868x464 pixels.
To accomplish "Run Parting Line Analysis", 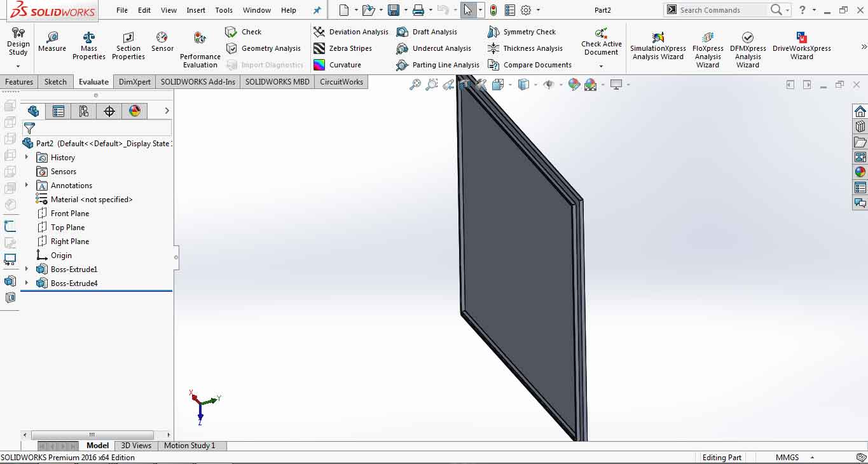I will [437, 65].
